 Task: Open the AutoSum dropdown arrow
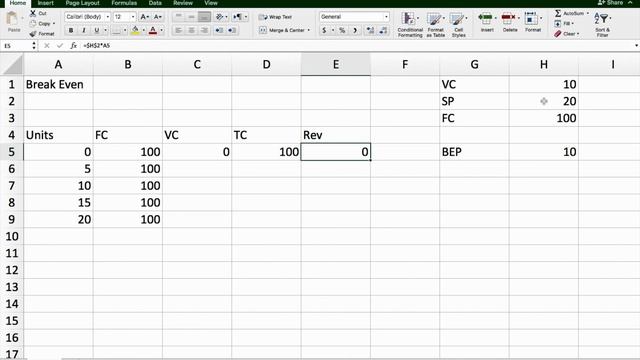pyautogui.click(x=588, y=13)
